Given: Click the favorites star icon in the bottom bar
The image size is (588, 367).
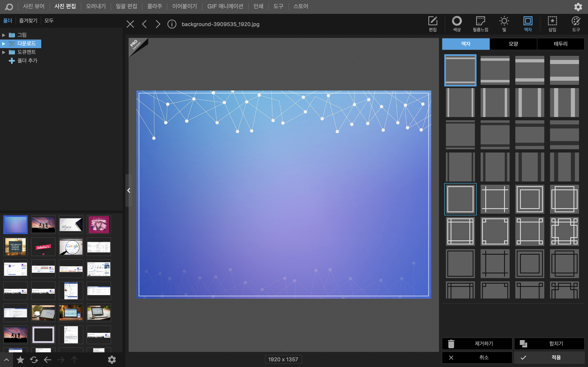Looking at the screenshot, I should 20,359.
